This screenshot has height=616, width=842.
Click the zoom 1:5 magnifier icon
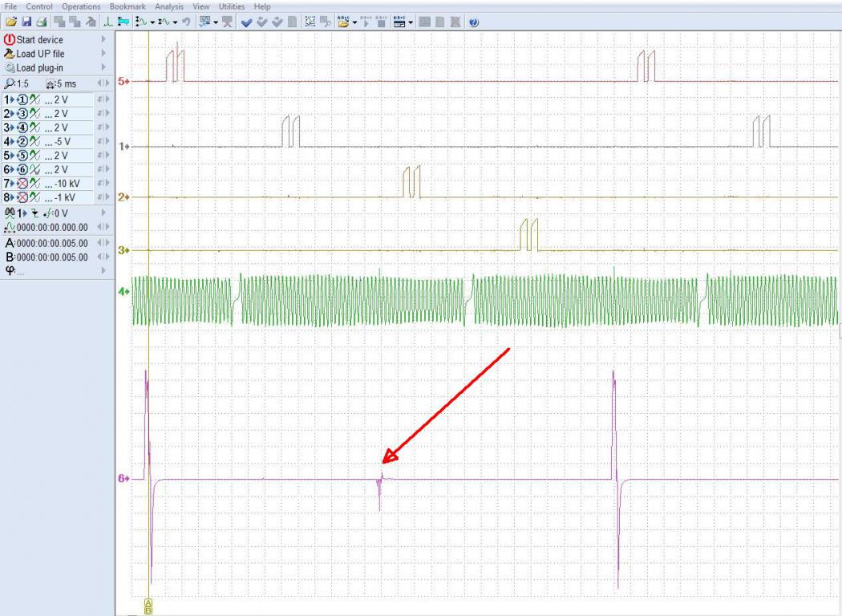click(9, 83)
